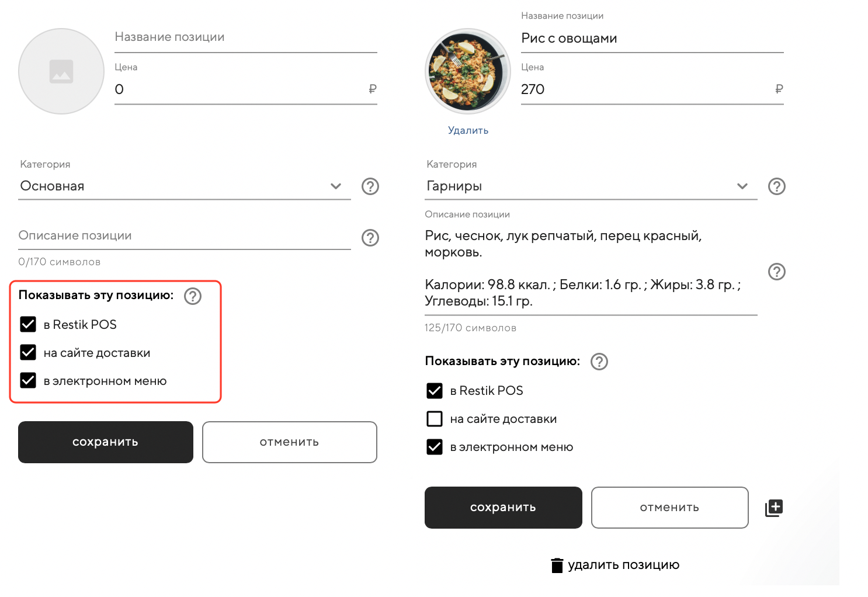Click Удалить link under the dish photo
868x597 pixels.
pos(468,130)
